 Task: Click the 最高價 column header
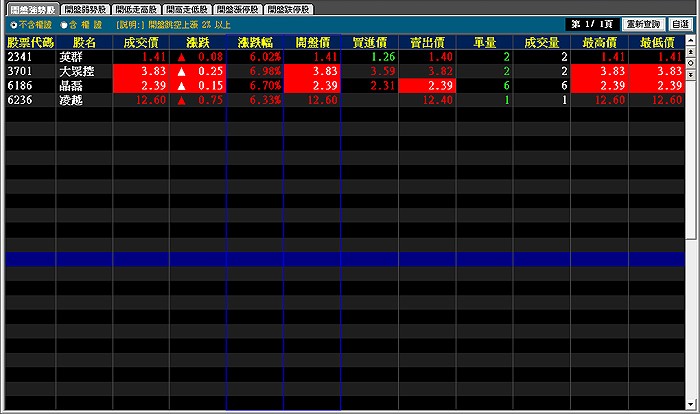click(x=600, y=42)
